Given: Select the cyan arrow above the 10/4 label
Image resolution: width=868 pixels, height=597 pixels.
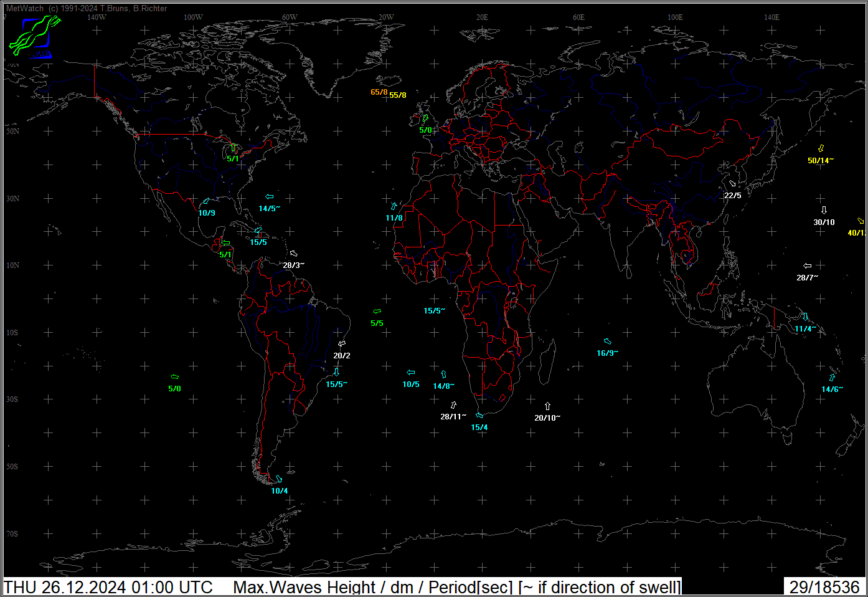Looking at the screenshot, I should [279, 479].
